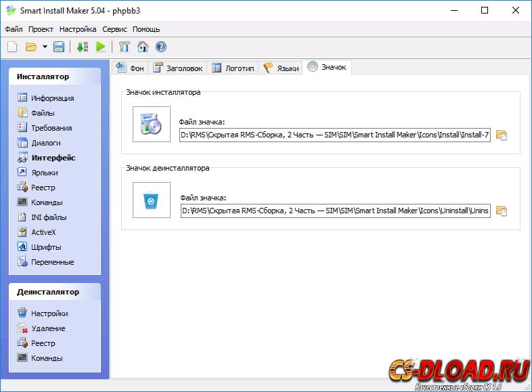Open installer Реестр section icon
The image size is (532, 392).
22,187
